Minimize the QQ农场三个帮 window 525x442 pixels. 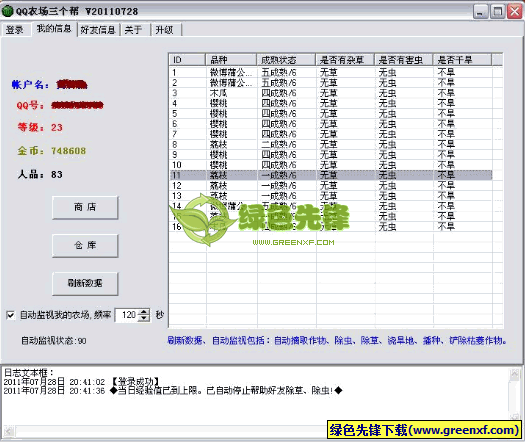coord(480,12)
